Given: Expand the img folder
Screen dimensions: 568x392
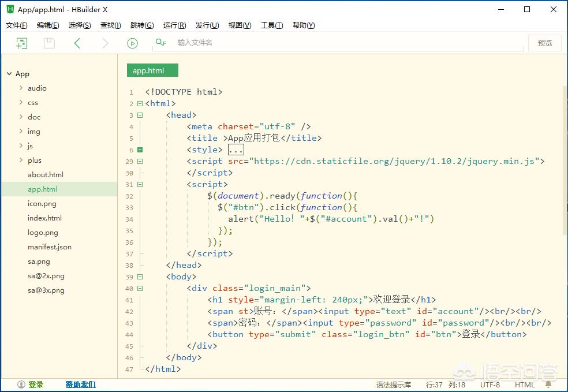Looking at the screenshot, I should [x=21, y=131].
